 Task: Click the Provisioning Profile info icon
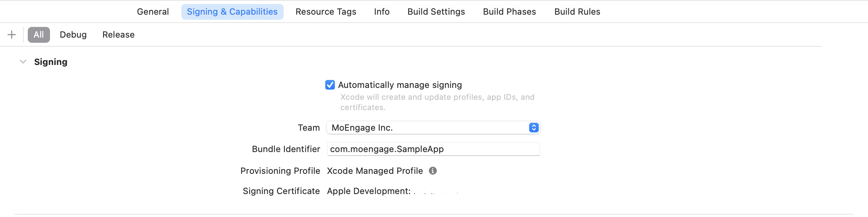(x=433, y=171)
